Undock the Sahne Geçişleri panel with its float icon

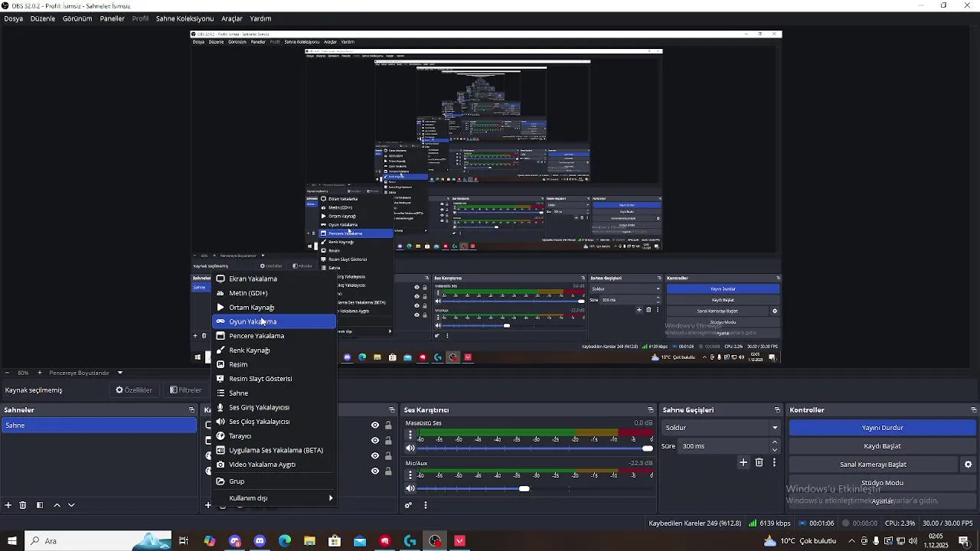tap(777, 410)
